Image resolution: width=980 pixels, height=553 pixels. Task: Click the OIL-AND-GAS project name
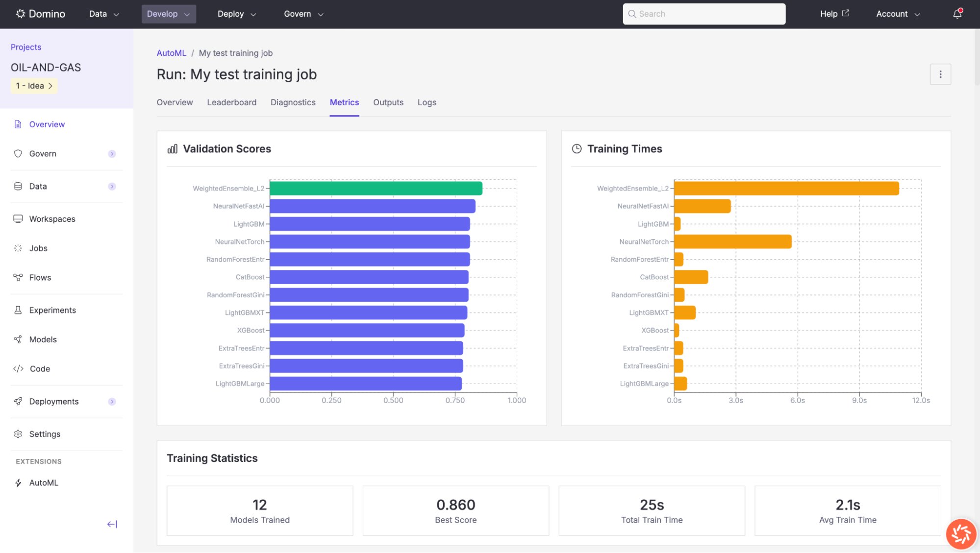tap(46, 68)
